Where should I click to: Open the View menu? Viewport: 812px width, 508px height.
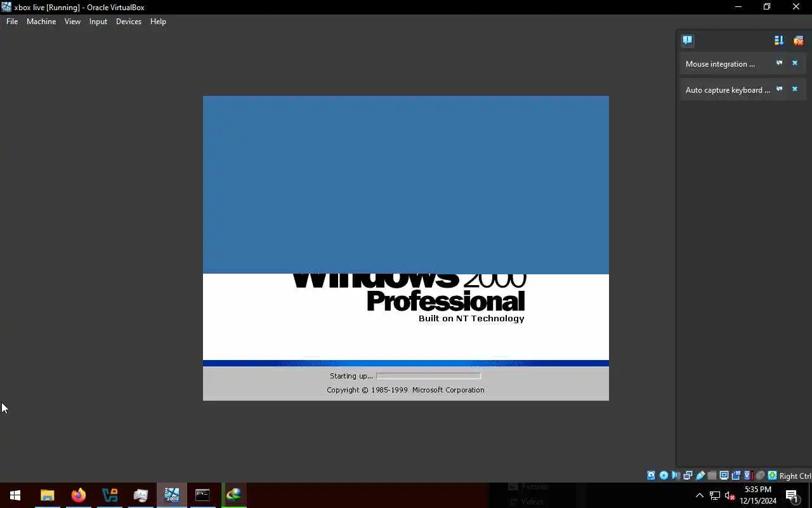[72, 22]
